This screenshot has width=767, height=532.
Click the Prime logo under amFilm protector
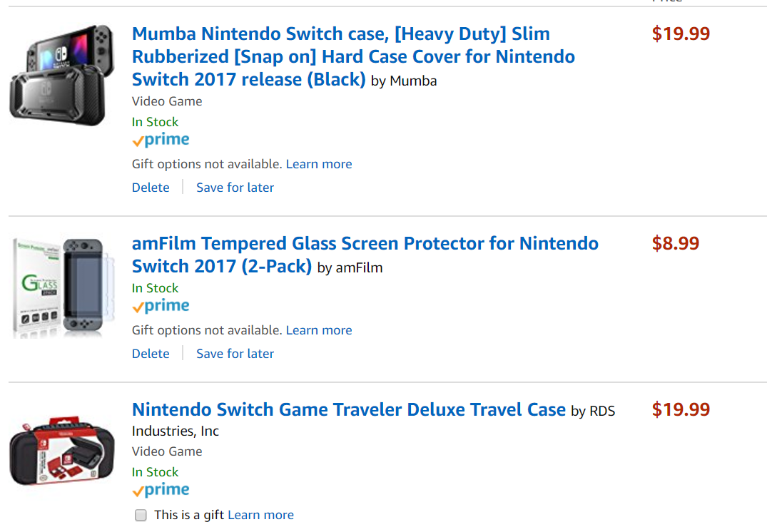coord(161,307)
